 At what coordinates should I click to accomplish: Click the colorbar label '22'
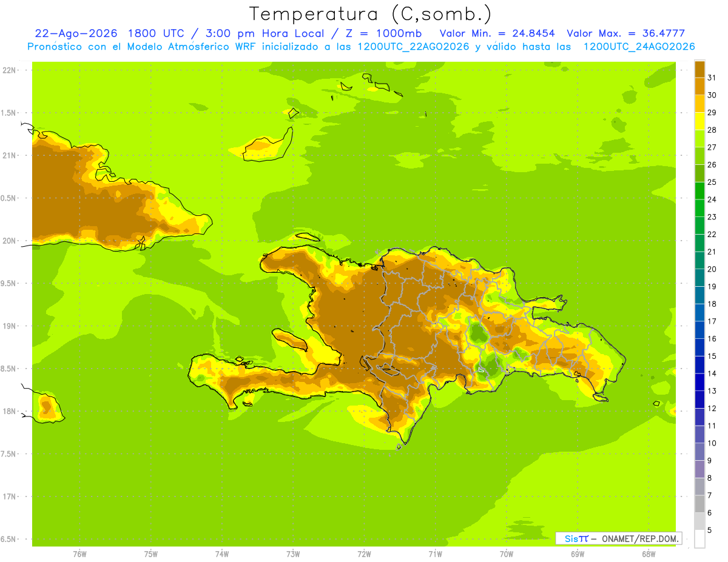click(x=712, y=235)
